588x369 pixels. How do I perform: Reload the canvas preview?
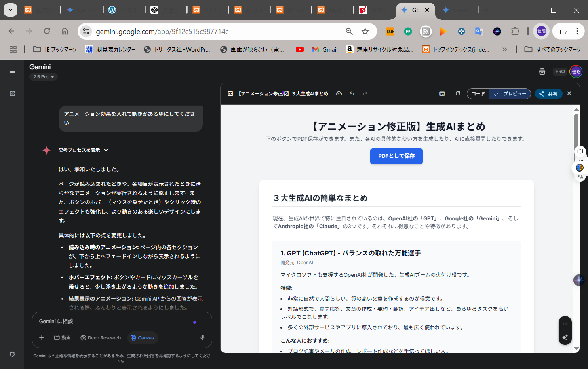coord(458,93)
